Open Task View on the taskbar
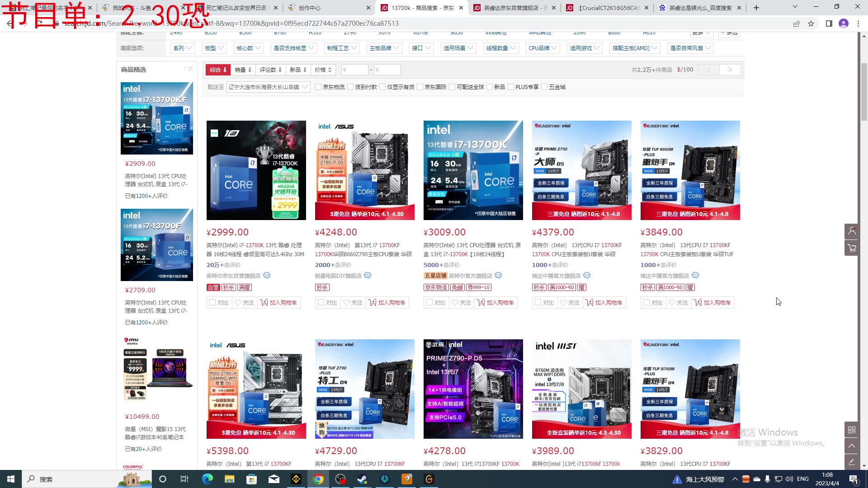The width and height of the screenshot is (868, 488). [x=184, y=479]
